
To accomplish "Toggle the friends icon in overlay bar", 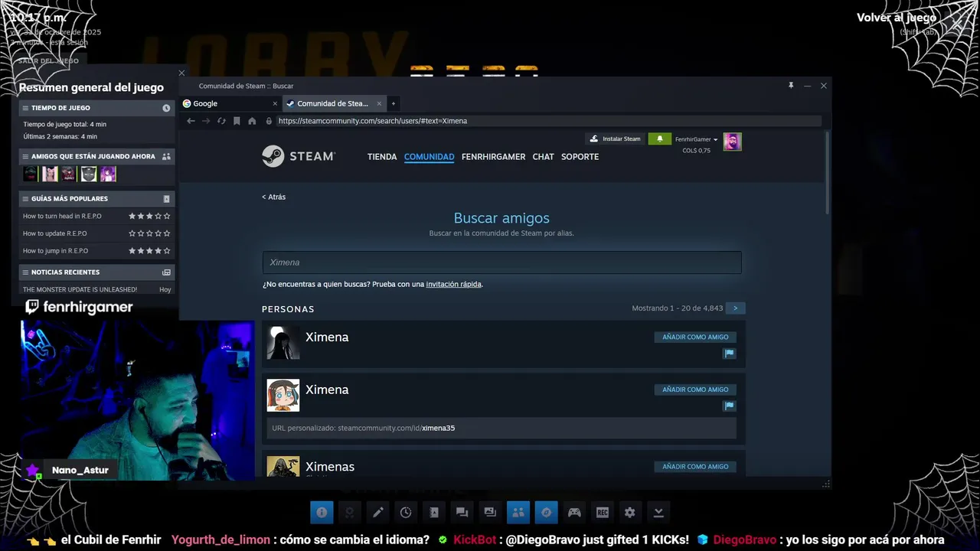I will 518,512.
